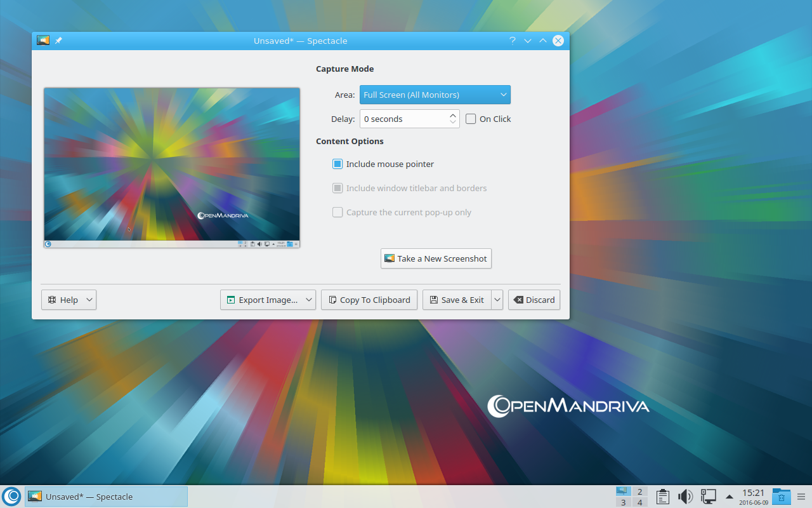Image resolution: width=812 pixels, height=508 pixels.
Task: Expand the Export Image dropdown
Action: coord(308,300)
